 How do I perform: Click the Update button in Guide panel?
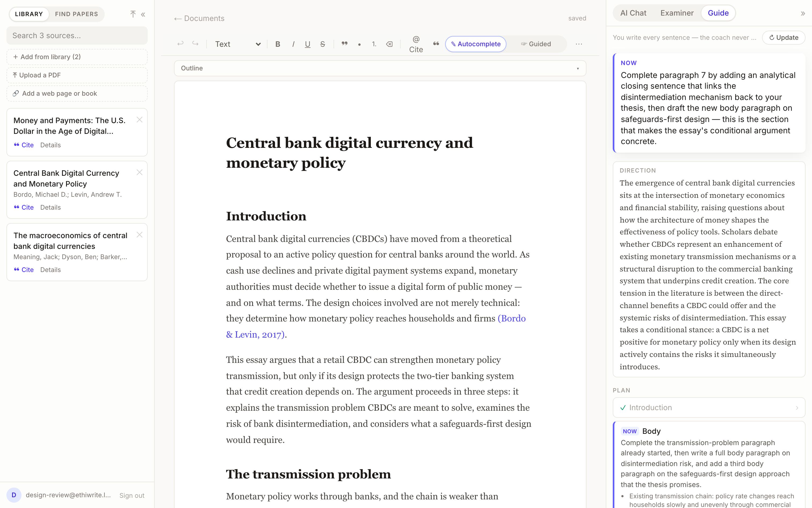click(784, 38)
